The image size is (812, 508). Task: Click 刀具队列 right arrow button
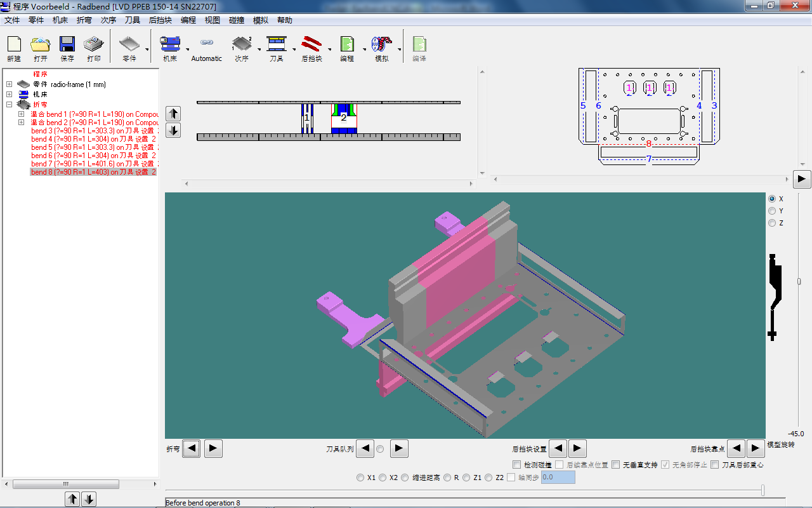(399, 448)
